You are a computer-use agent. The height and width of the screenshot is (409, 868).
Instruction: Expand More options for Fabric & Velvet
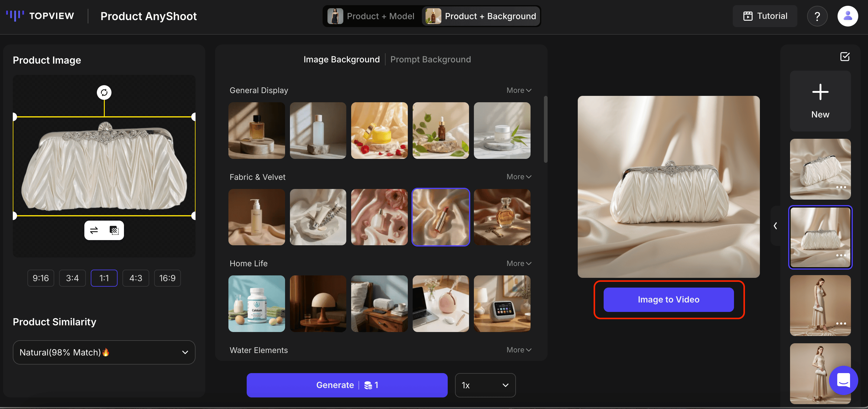click(518, 177)
